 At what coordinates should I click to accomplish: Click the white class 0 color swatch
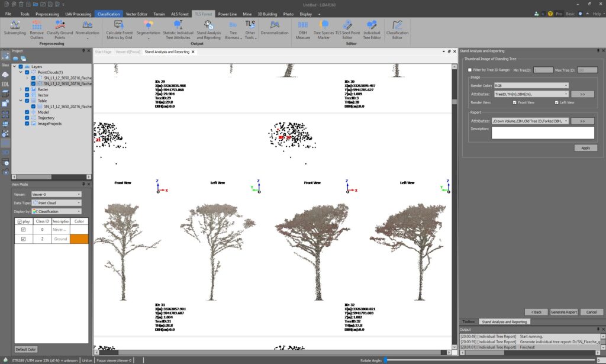pyautogui.click(x=79, y=230)
